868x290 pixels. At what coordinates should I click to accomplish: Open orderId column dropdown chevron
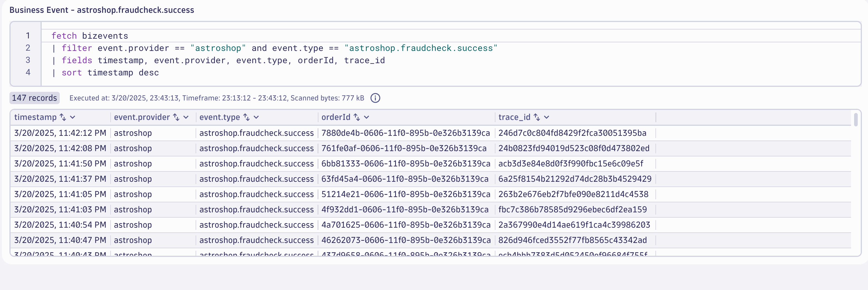click(366, 117)
